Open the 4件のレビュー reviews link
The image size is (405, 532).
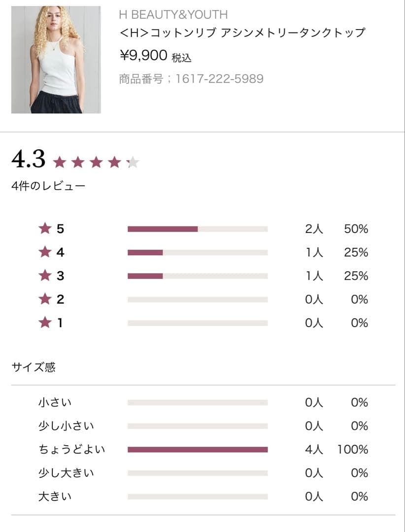[x=48, y=186]
